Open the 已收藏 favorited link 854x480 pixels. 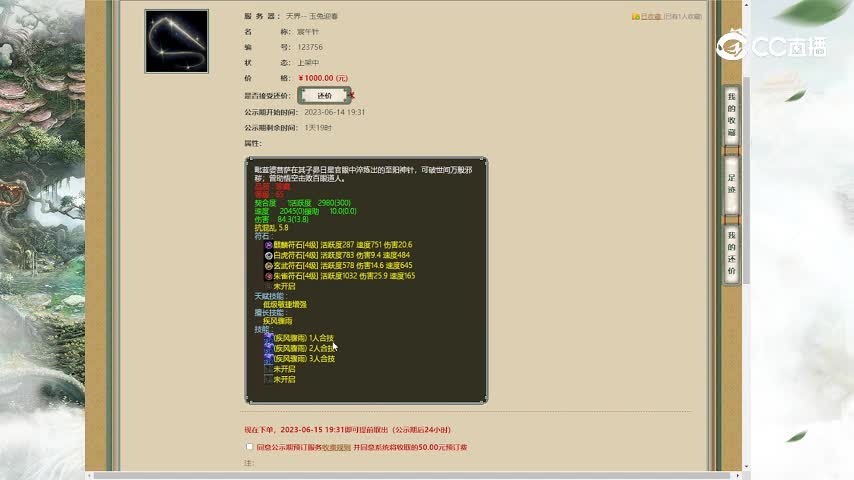pos(651,17)
